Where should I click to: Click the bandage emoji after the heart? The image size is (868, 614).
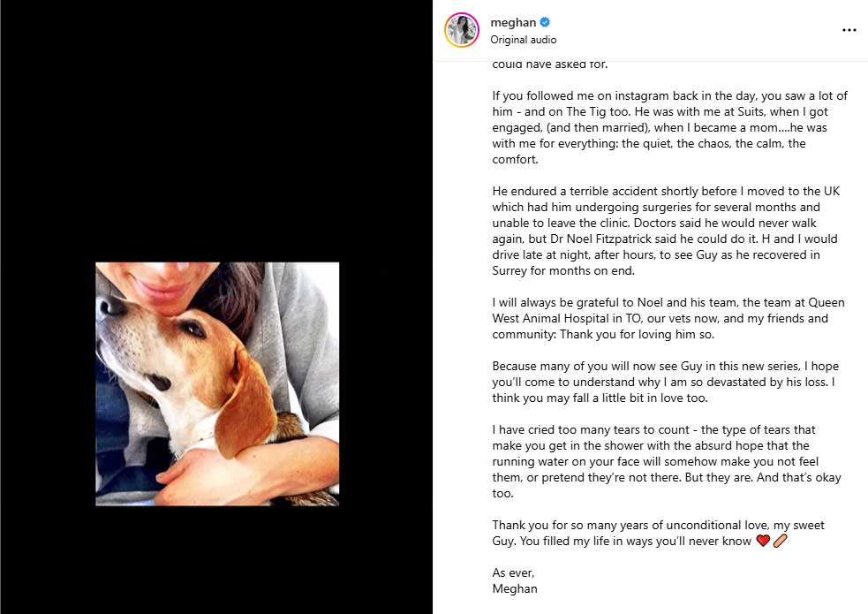pos(780,541)
